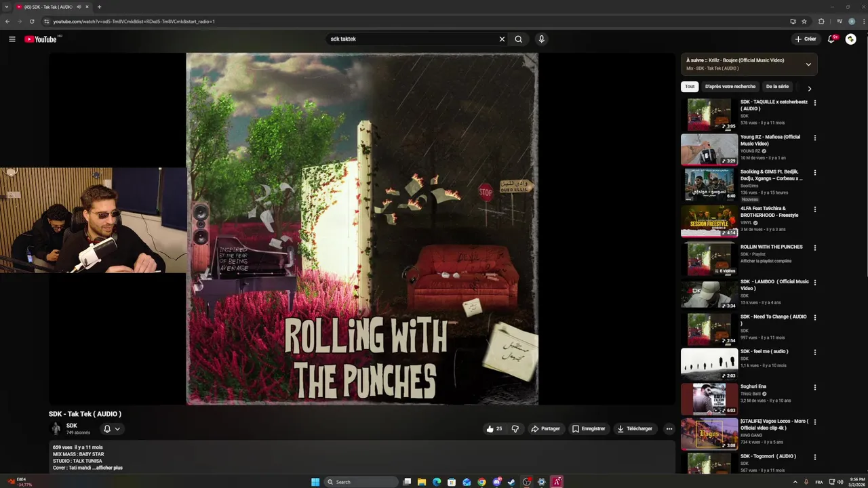Screen dimensions: 868x488
Task: Open the notifications bell
Action: (x=831, y=39)
